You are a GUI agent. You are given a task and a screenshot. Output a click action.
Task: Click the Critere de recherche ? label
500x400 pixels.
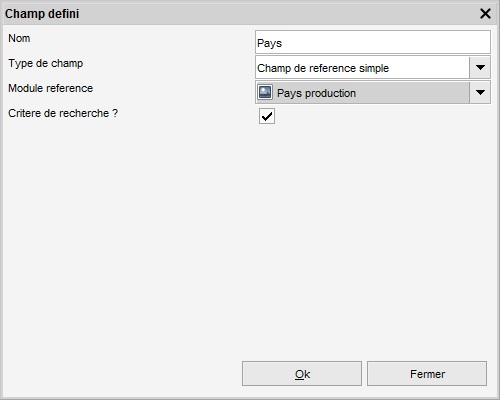[63, 113]
